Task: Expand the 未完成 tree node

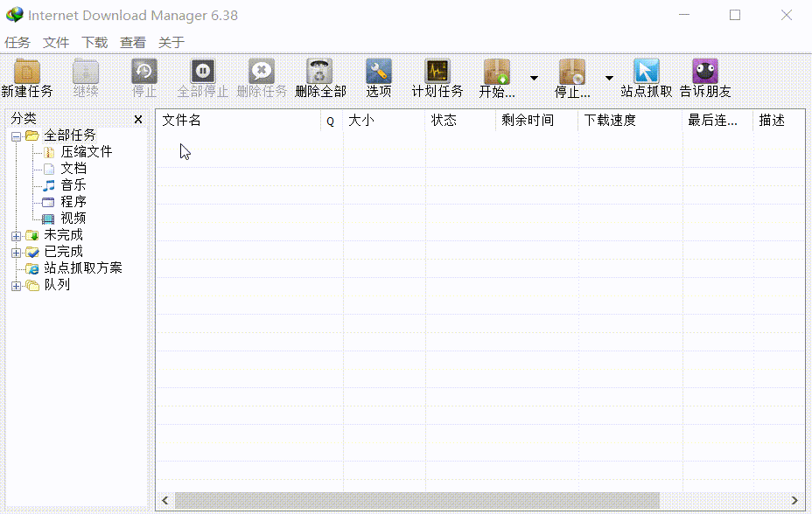Action: [x=16, y=236]
